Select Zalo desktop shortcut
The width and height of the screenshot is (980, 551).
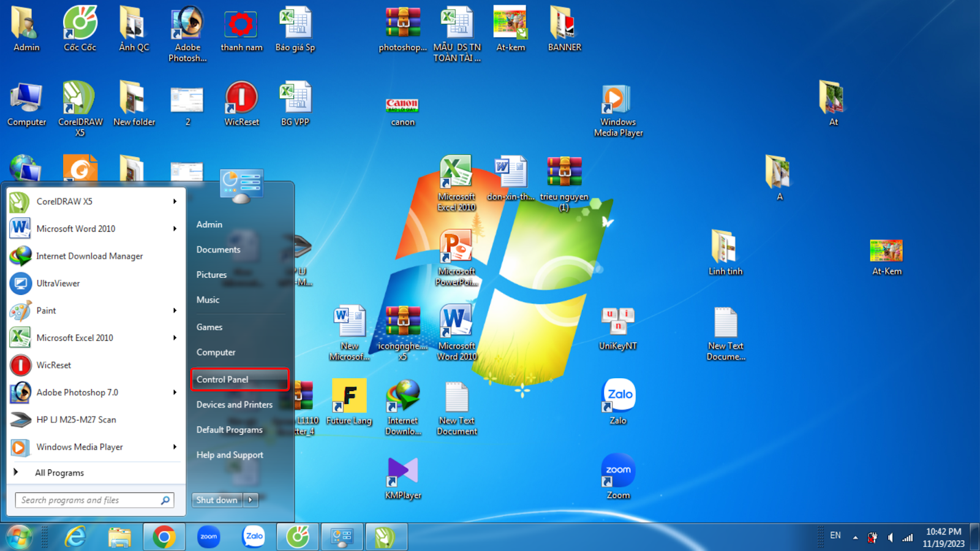point(618,402)
